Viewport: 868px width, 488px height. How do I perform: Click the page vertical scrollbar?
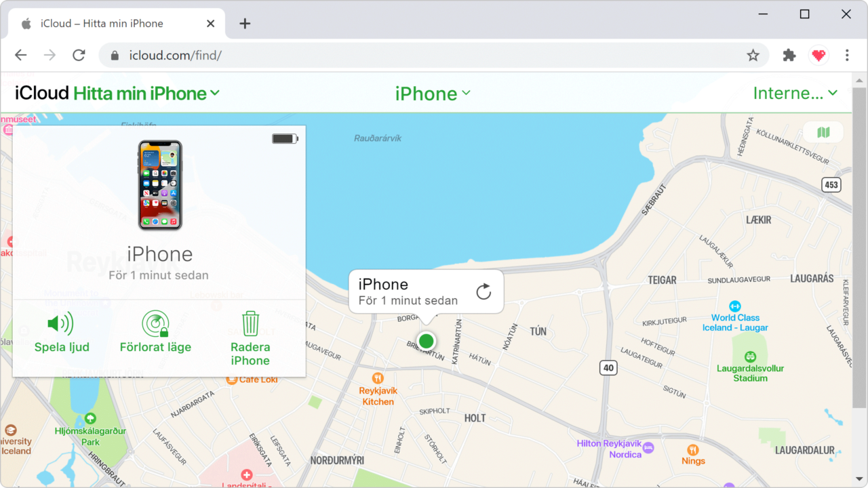tap(860, 247)
